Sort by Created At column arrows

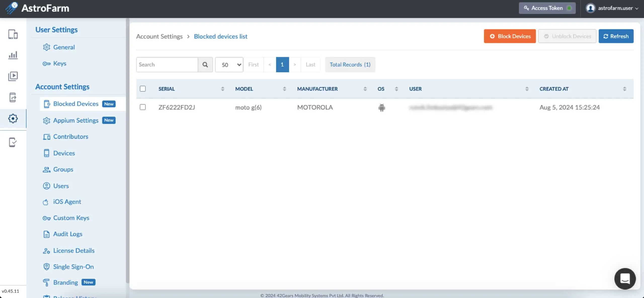[x=625, y=89]
